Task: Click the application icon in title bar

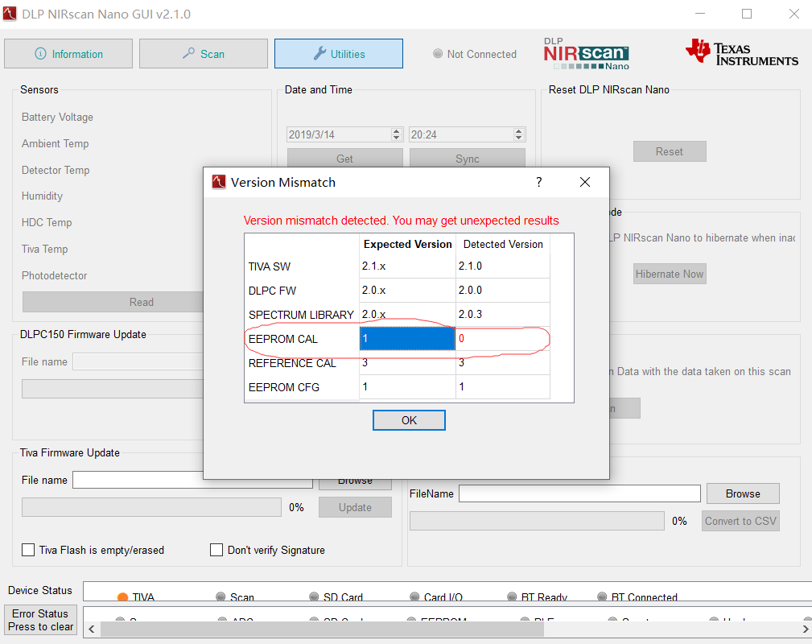Action: click(x=10, y=14)
